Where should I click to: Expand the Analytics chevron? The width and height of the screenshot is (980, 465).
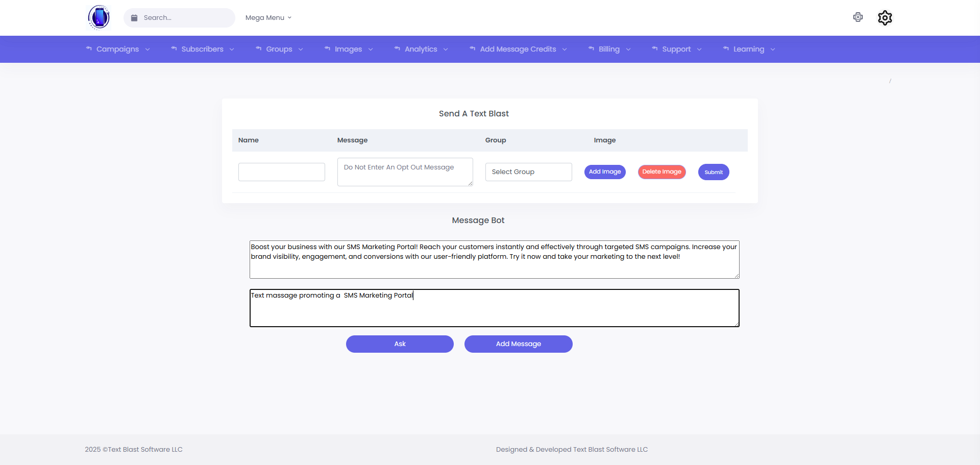pyautogui.click(x=446, y=50)
